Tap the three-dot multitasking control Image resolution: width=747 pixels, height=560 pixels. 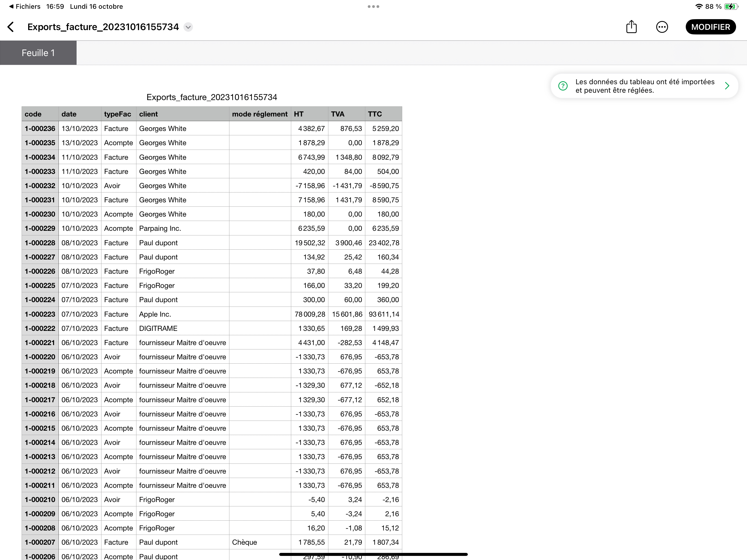[x=373, y=6]
